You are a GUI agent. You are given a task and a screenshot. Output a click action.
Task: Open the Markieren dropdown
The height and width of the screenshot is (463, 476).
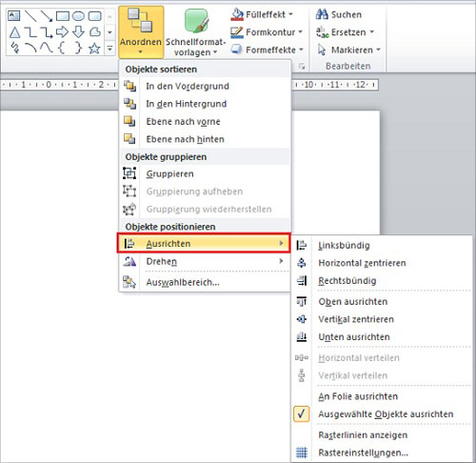(x=348, y=50)
